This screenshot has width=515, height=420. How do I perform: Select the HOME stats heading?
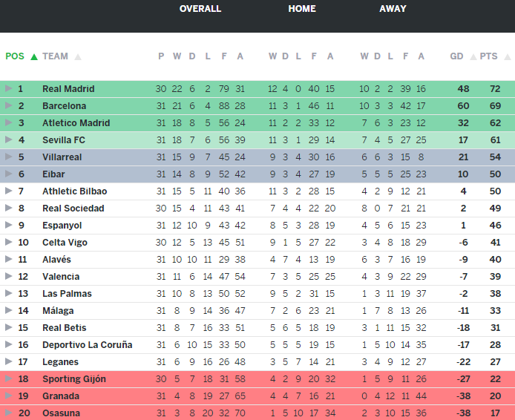click(x=302, y=9)
